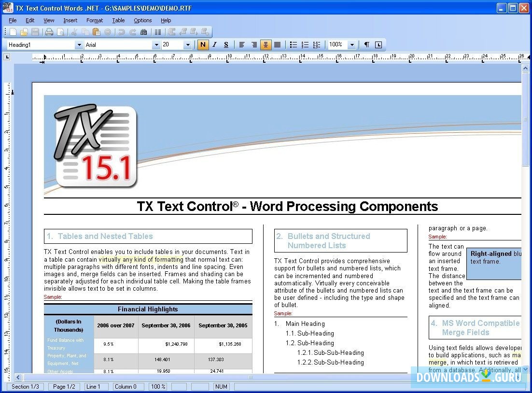This screenshot has height=393, width=532.
Task: Open Find using the binoculars icon
Action: pyautogui.click(x=143, y=32)
